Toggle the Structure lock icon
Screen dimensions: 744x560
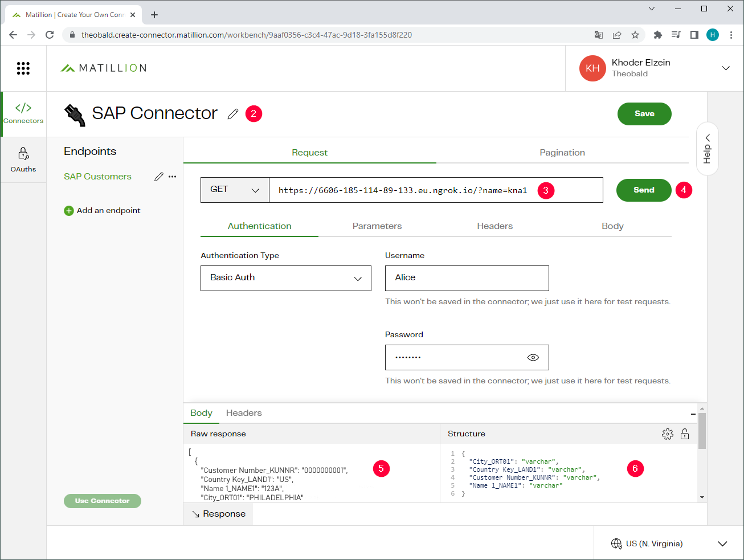coord(685,434)
